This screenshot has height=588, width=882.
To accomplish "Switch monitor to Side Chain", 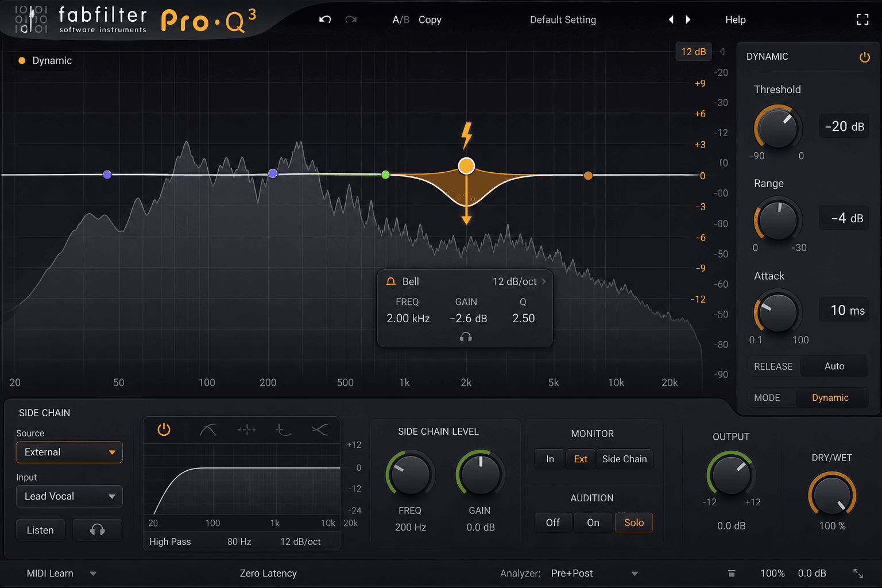I will pyautogui.click(x=624, y=459).
